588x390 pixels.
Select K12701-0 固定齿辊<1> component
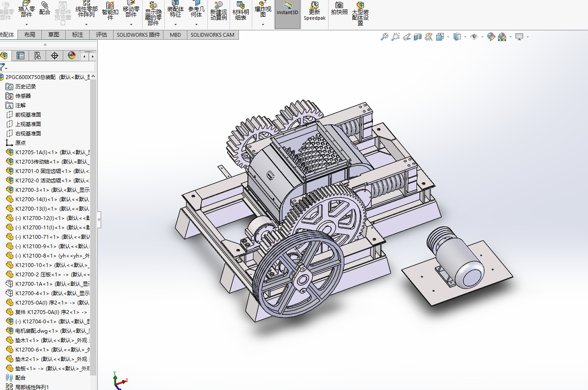click(x=48, y=171)
